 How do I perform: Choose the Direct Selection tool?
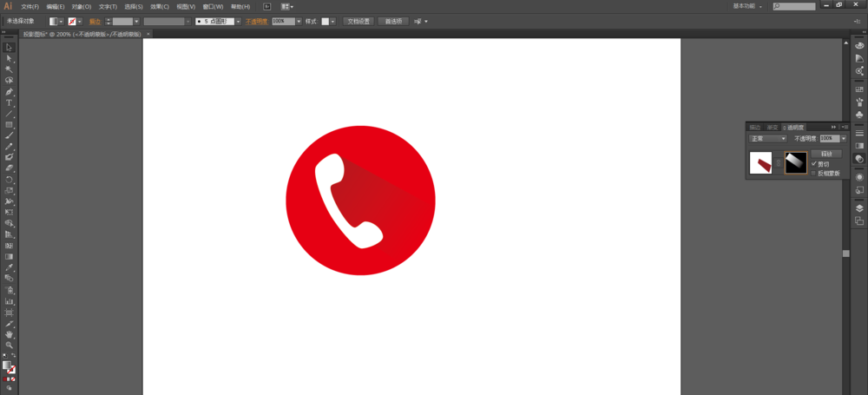tap(9, 58)
